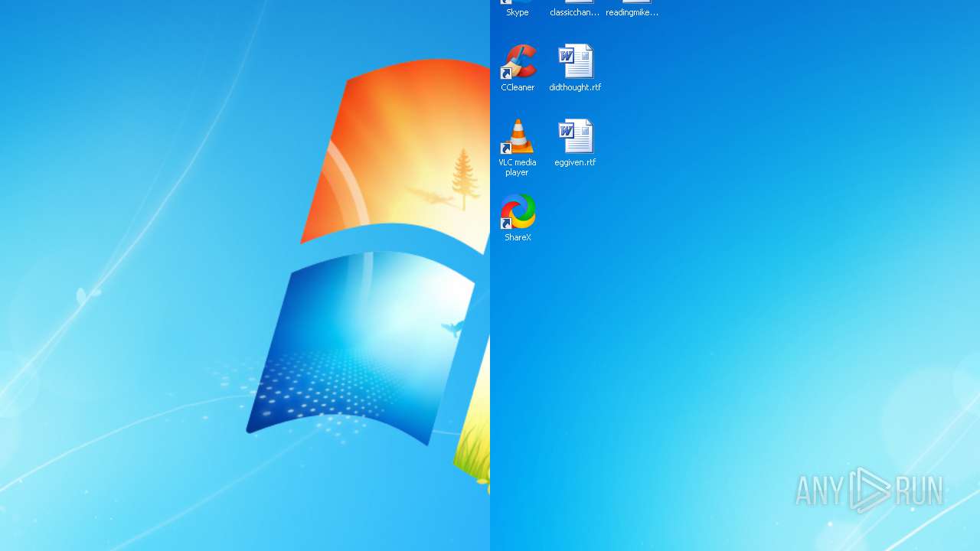Click the ShareX text label
The image size is (980, 551).
click(x=518, y=237)
